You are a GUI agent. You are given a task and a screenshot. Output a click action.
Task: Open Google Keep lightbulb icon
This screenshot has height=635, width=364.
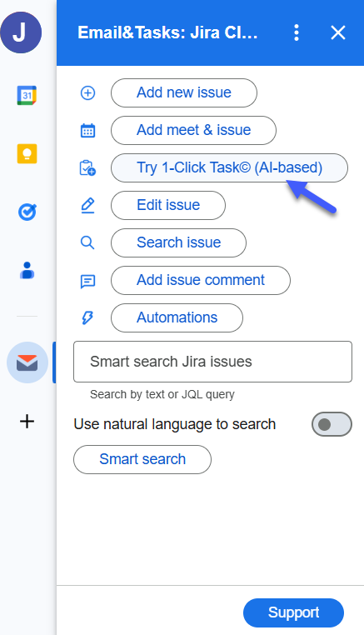tap(27, 153)
